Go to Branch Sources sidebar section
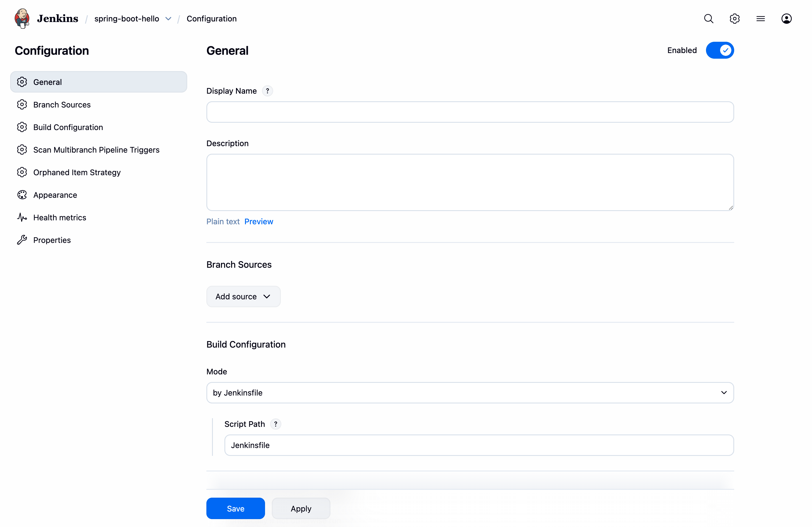This screenshot has height=527, width=812. point(62,104)
